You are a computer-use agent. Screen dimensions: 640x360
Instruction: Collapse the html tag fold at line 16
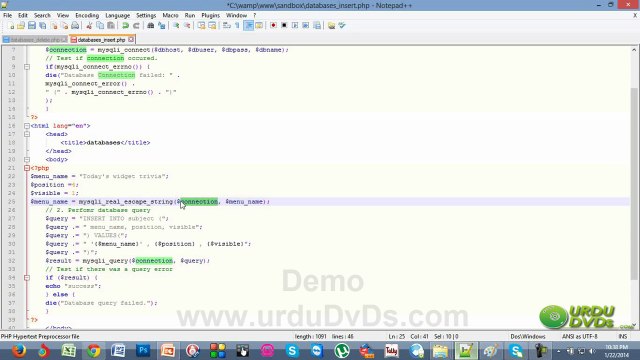point(27,126)
